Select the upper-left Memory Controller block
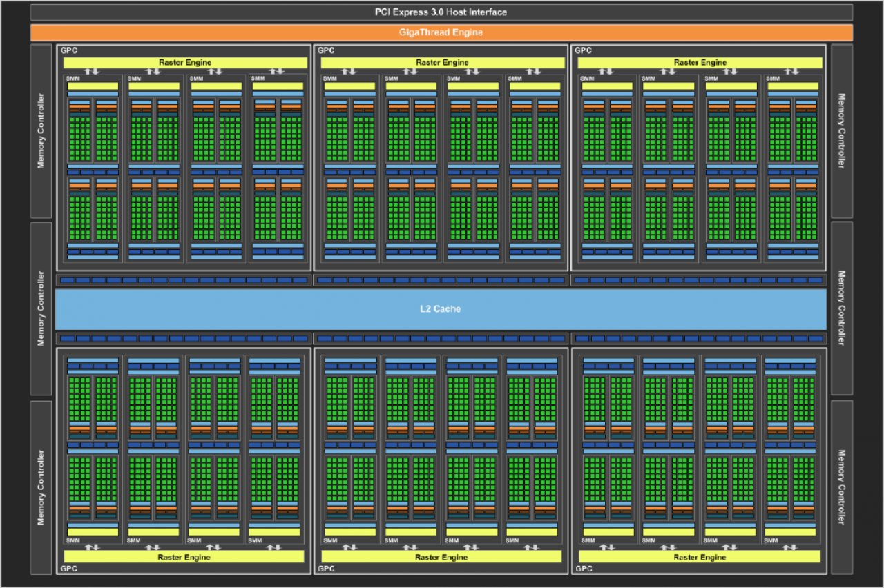This screenshot has height=588, width=884. pyautogui.click(x=41, y=131)
